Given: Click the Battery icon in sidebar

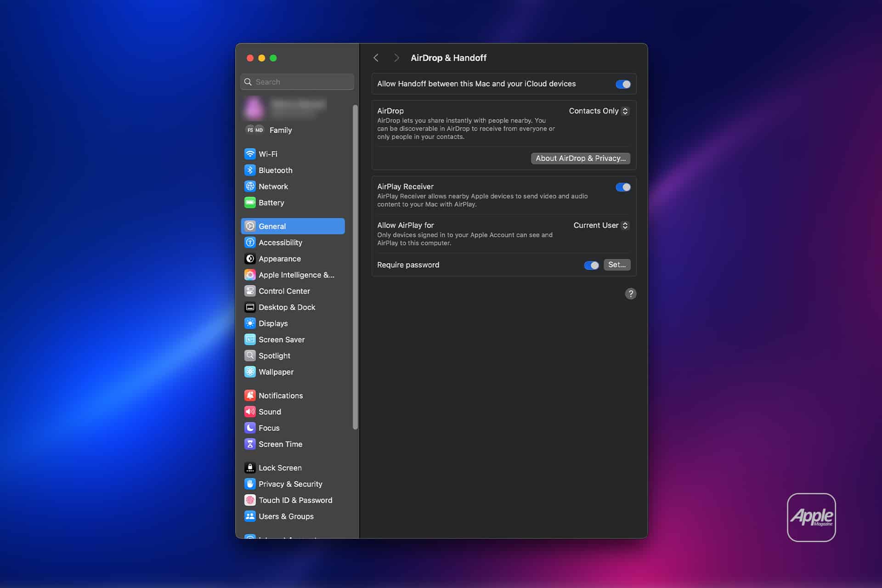Looking at the screenshot, I should (250, 203).
